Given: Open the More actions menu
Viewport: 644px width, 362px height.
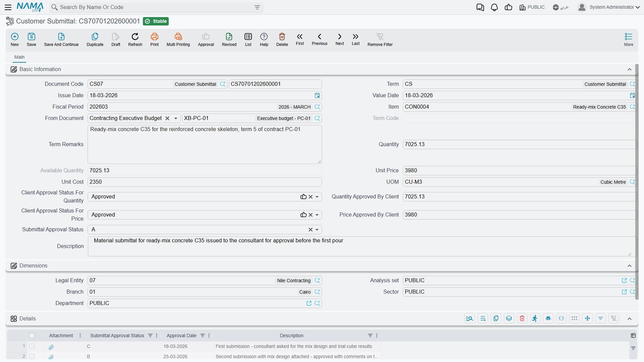Looking at the screenshot, I should pyautogui.click(x=629, y=39).
